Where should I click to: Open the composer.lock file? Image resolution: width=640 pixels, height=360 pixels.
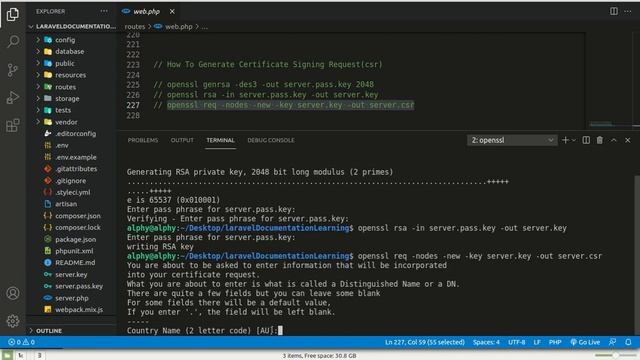[x=78, y=227]
